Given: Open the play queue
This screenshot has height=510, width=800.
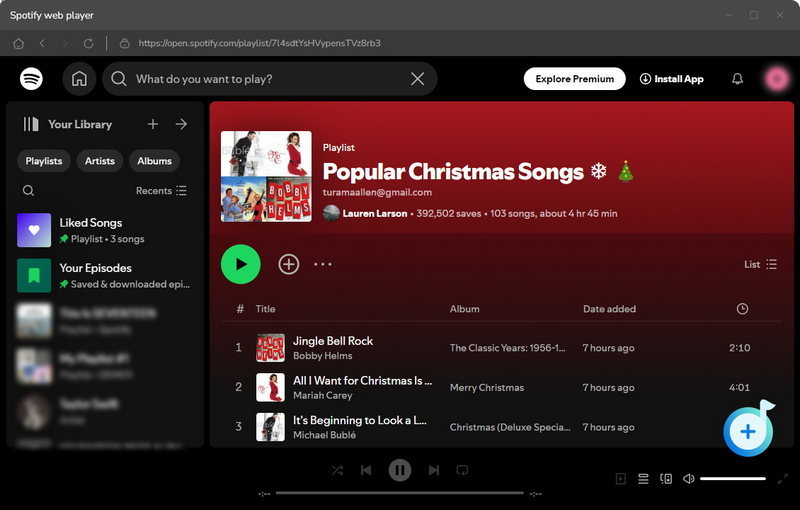Looking at the screenshot, I should tap(643, 479).
